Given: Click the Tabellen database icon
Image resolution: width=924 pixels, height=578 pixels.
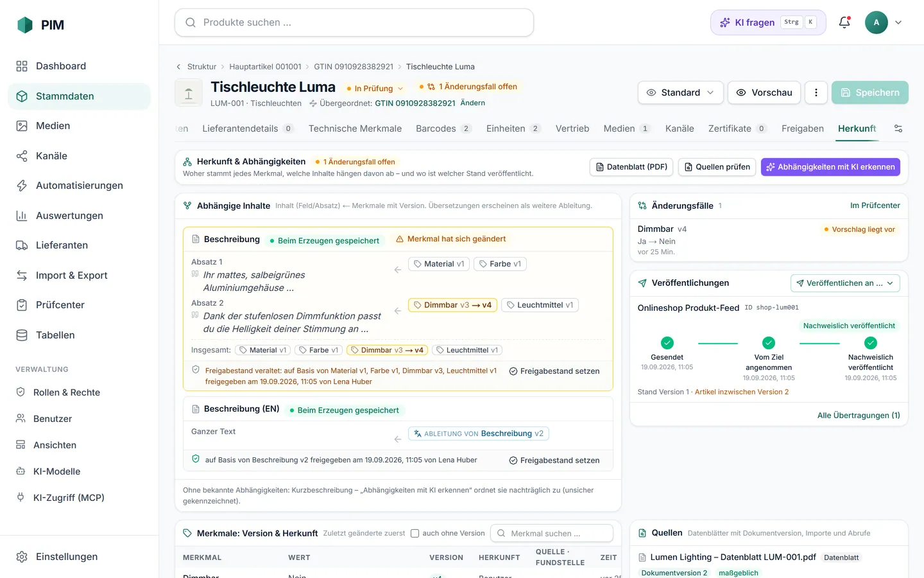Looking at the screenshot, I should [x=22, y=335].
